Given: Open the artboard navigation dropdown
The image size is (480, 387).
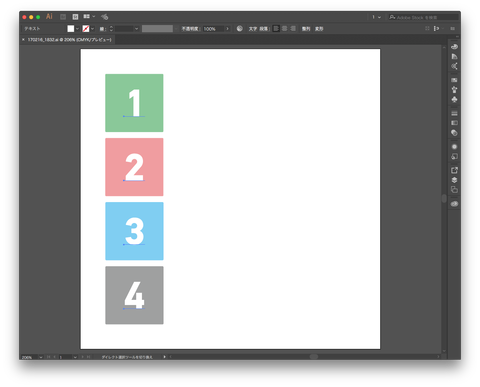Looking at the screenshot, I should (75, 357).
